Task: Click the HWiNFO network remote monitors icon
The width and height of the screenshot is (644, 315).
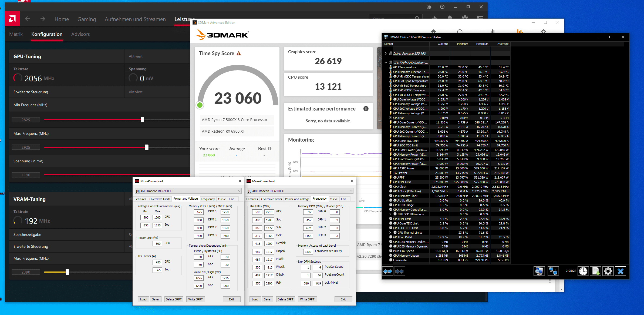Action: [x=553, y=271]
